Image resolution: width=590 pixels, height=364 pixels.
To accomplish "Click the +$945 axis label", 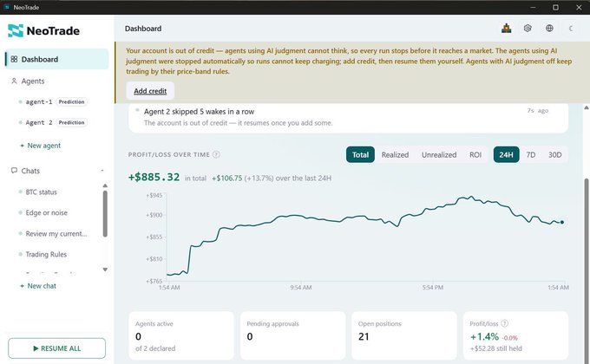I will [154, 195].
